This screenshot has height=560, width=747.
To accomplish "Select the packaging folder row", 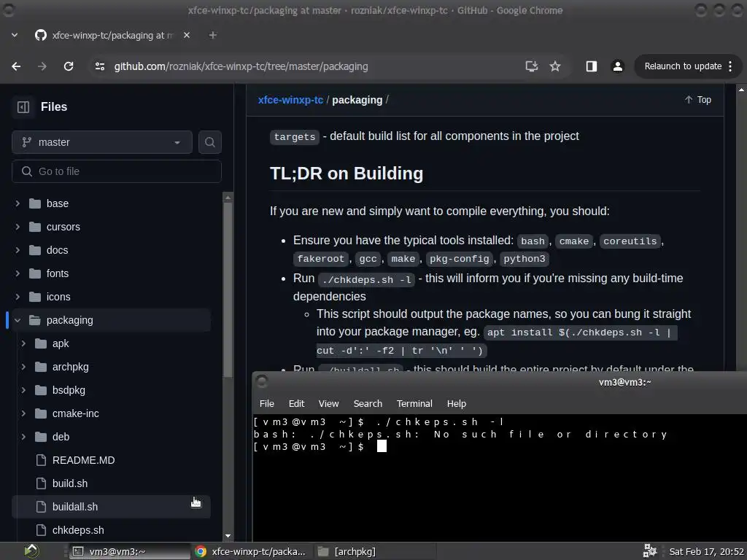I will pyautogui.click(x=111, y=320).
